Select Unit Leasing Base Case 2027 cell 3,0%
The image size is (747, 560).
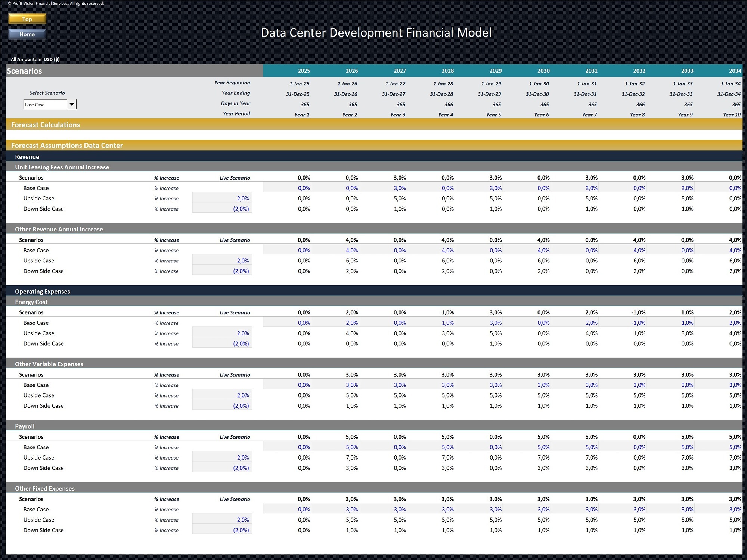[383, 188]
